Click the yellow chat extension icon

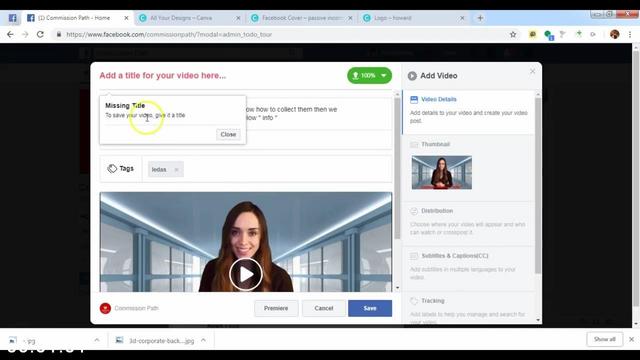[532, 35]
